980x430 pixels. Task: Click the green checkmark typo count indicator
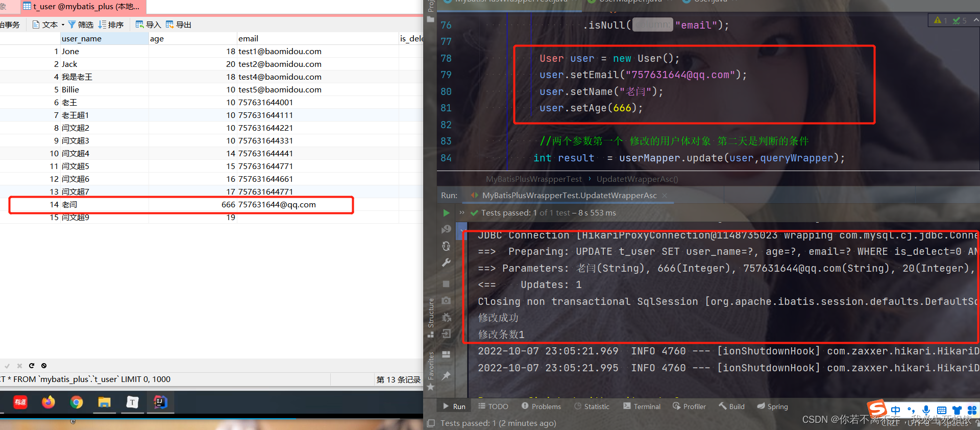pos(960,20)
